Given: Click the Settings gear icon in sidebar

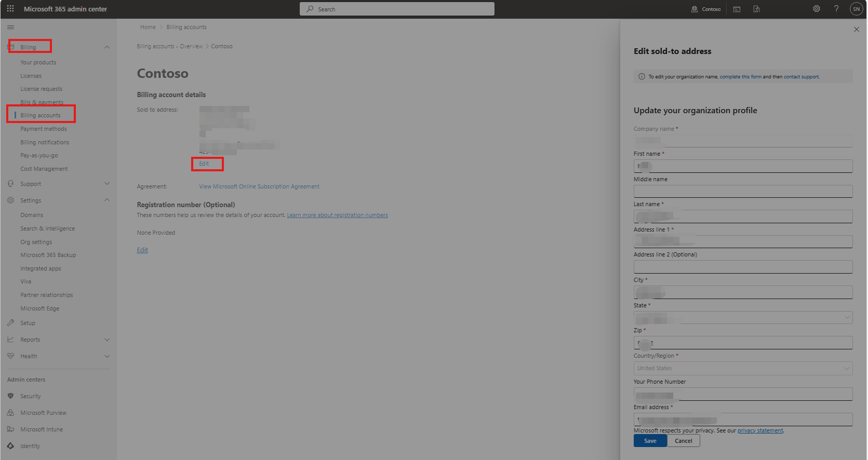Looking at the screenshot, I should tap(10, 200).
